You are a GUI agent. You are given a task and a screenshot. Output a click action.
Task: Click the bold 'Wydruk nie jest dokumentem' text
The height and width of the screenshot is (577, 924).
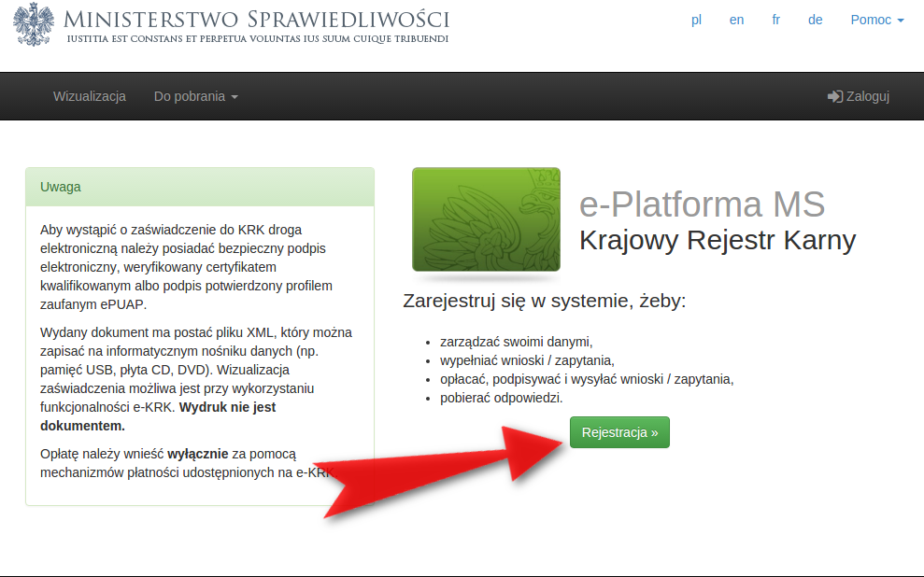(x=158, y=416)
